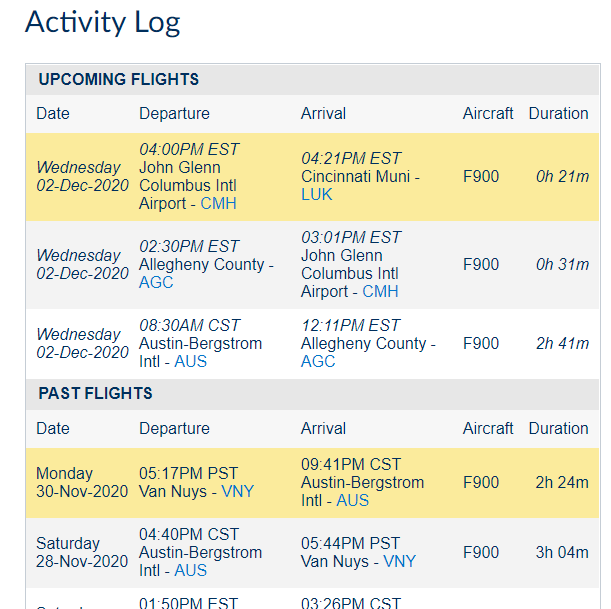Click CMH link in first upcoming departure
Screen dimensions: 611x609
coord(219,204)
